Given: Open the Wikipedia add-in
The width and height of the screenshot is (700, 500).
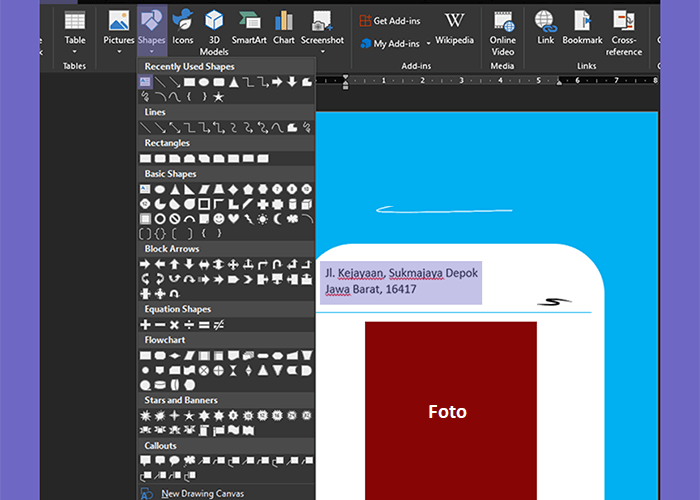Looking at the screenshot, I should 454,29.
